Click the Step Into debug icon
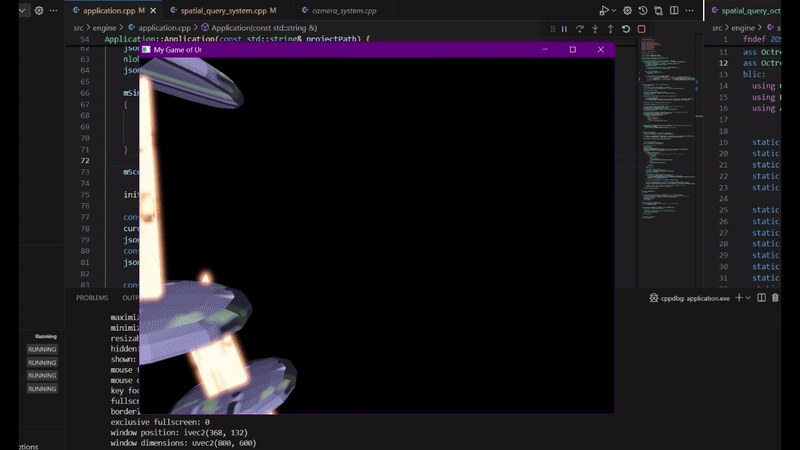The height and width of the screenshot is (450, 800). pos(595,29)
